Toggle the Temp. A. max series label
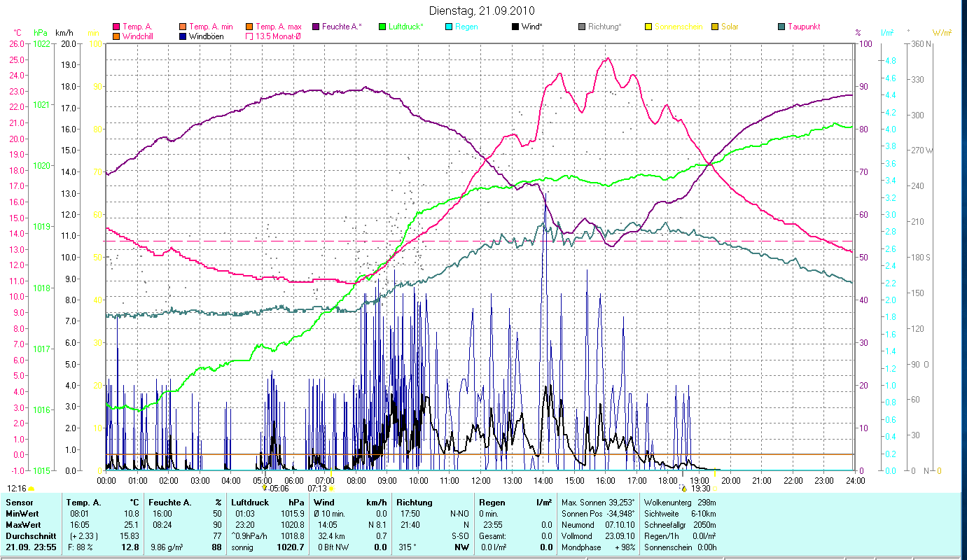Image resolution: width=967 pixels, height=560 pixels. coord(279,27)
